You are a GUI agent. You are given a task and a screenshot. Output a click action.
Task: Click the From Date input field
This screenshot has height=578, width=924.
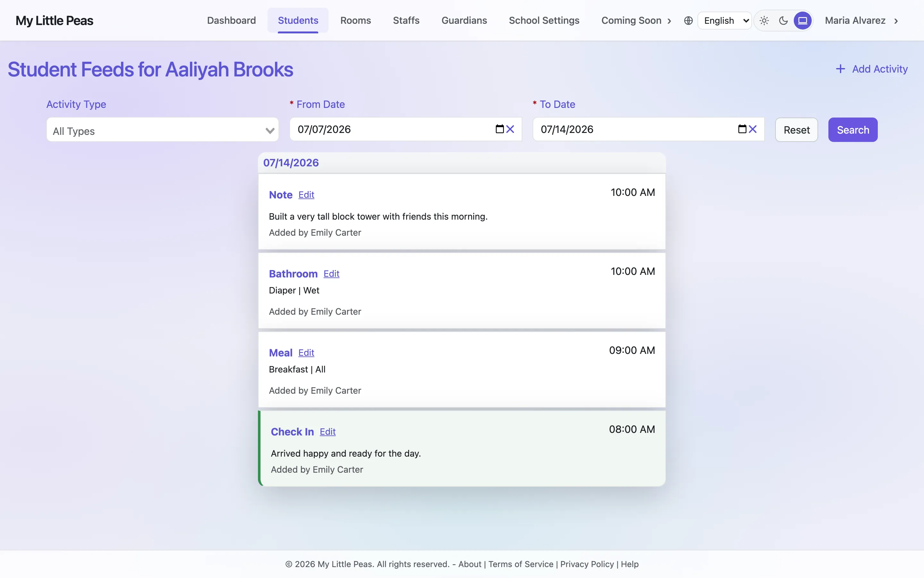[406, 129]
